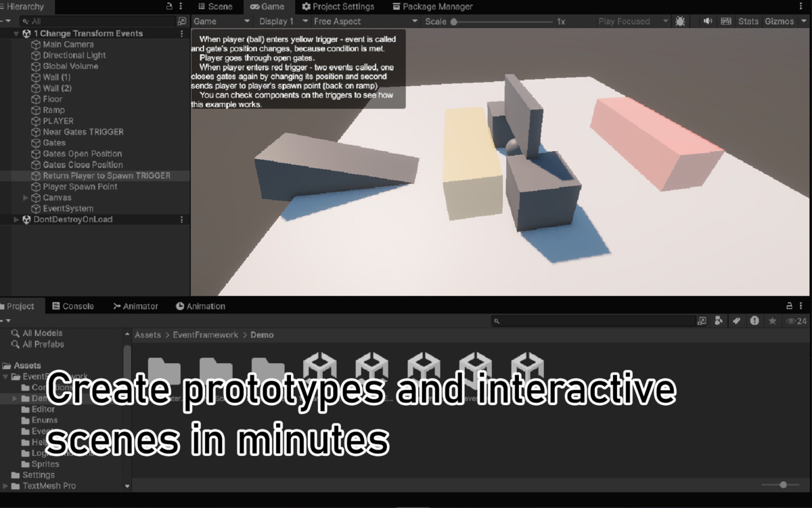Image resolution: width=812 pixels, height=508 pixels.
Task: Select the Main Camera object
Action: coord(68,44)
